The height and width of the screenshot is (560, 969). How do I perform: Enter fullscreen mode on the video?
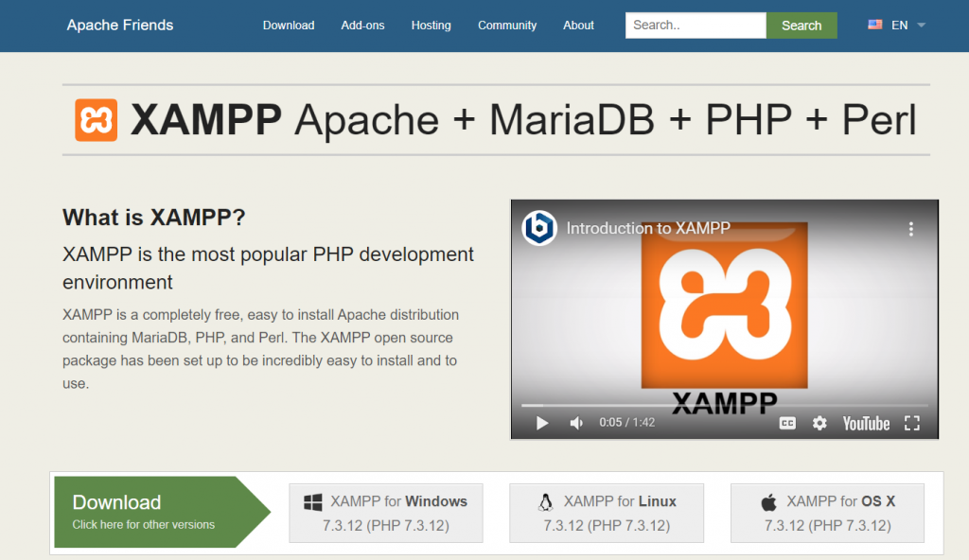912,423
